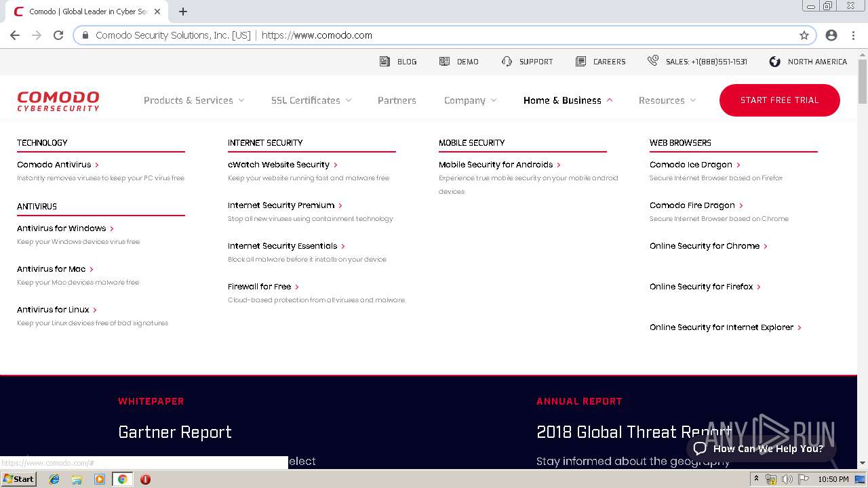This screenshot has height=488, width=868.
Task: Close the Comodo browser tab
Action: 158,12
